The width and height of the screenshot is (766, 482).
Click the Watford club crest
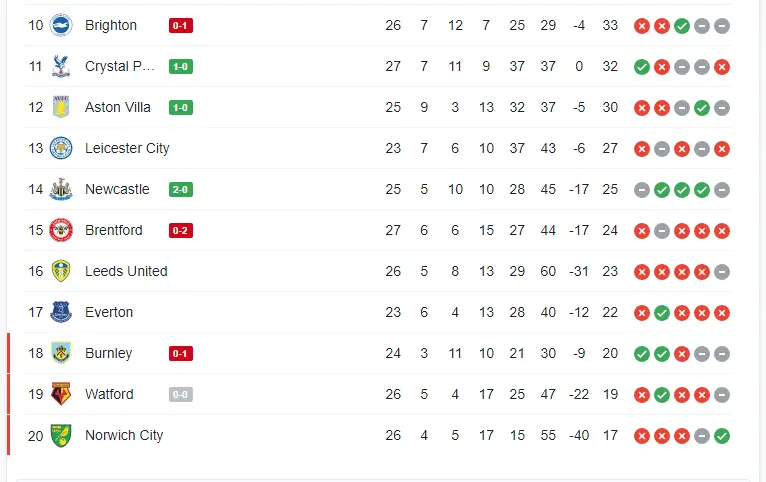click(62, 394)
